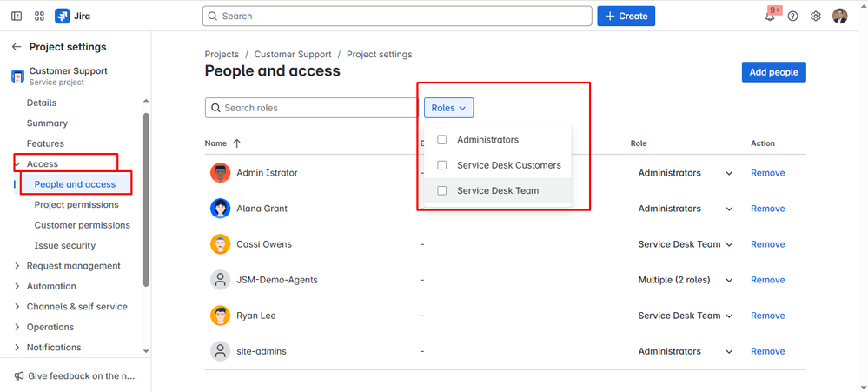Remove site-admins from the project

pyautogui.click(x=767, y=351)
